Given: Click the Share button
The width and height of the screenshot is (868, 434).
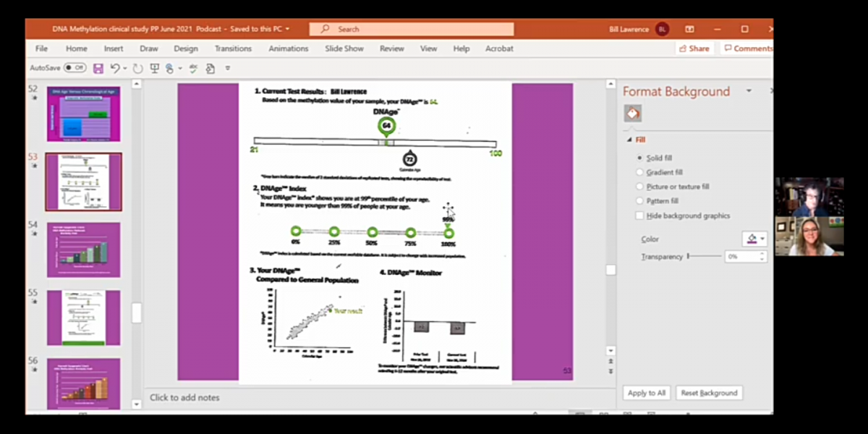Looking at the screenshot, I should 694,48.
